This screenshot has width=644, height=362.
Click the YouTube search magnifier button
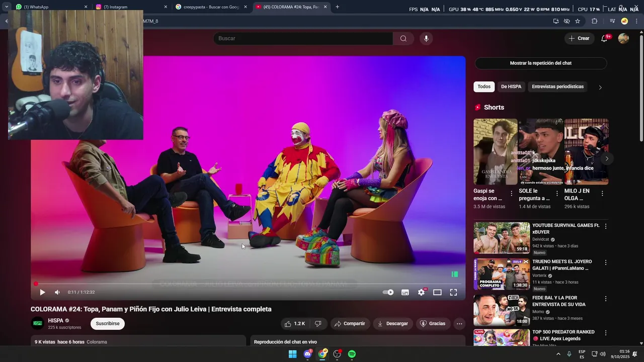(403, 39)
